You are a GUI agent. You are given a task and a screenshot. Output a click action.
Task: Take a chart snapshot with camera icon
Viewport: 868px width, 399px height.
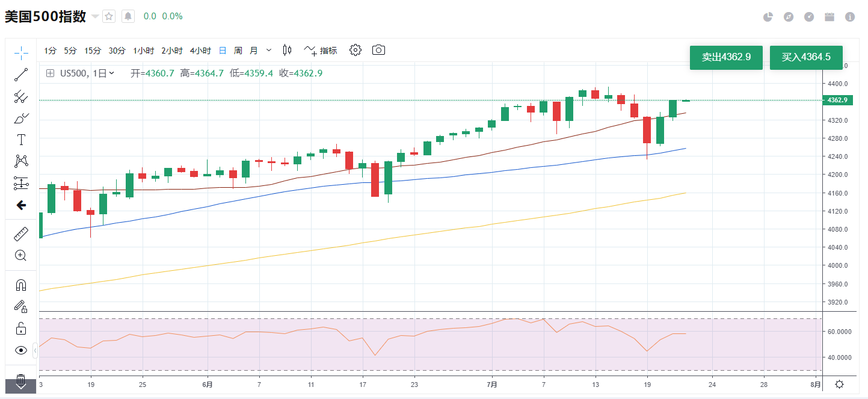(378, 50)
